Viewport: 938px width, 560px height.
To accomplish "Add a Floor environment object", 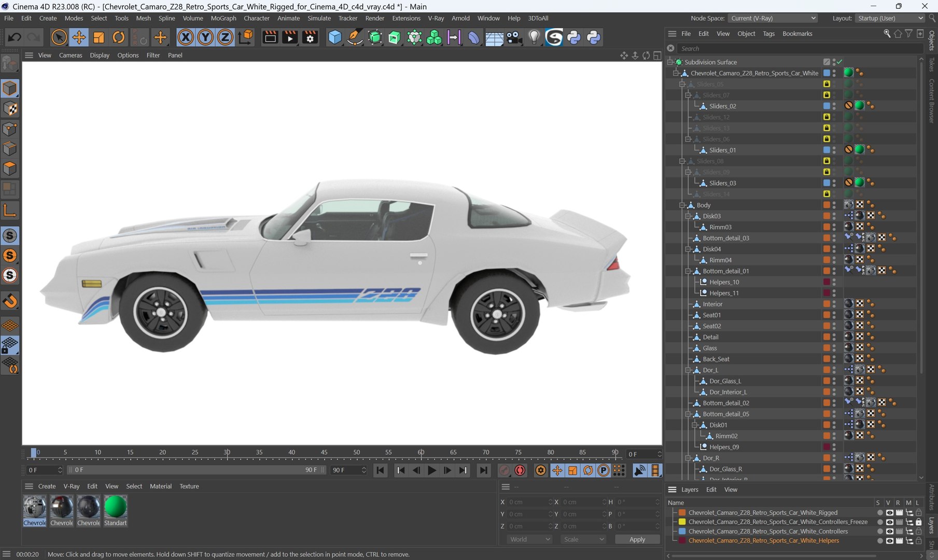I will point(494,37).
